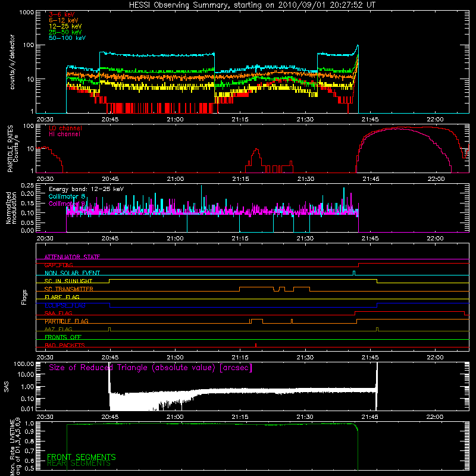Click the vertical Flags axis label
The image size is (476, 476).
click(24, 297)
